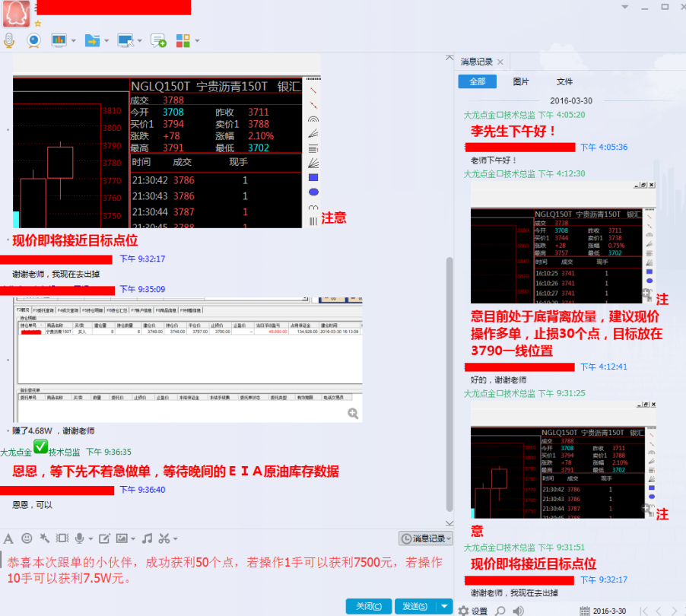Start a voice call with the microphone icon

pyautogui.click(x=9, y=40)
